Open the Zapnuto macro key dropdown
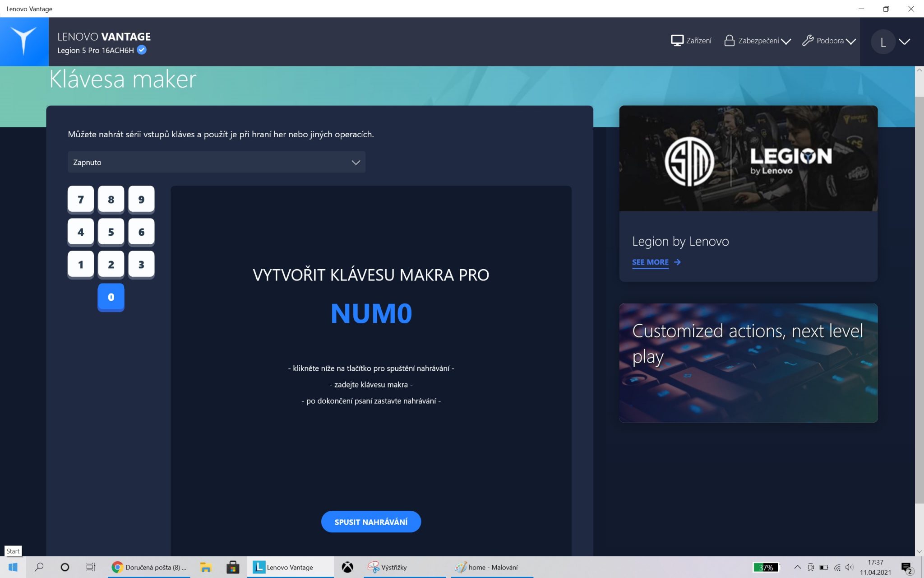924x578 pixels. pyautogui.click(x=217, y=162)
